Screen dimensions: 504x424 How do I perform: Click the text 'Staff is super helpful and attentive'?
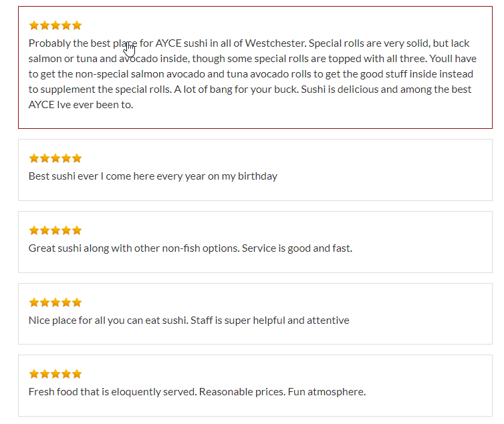click(x=269, y=320)
